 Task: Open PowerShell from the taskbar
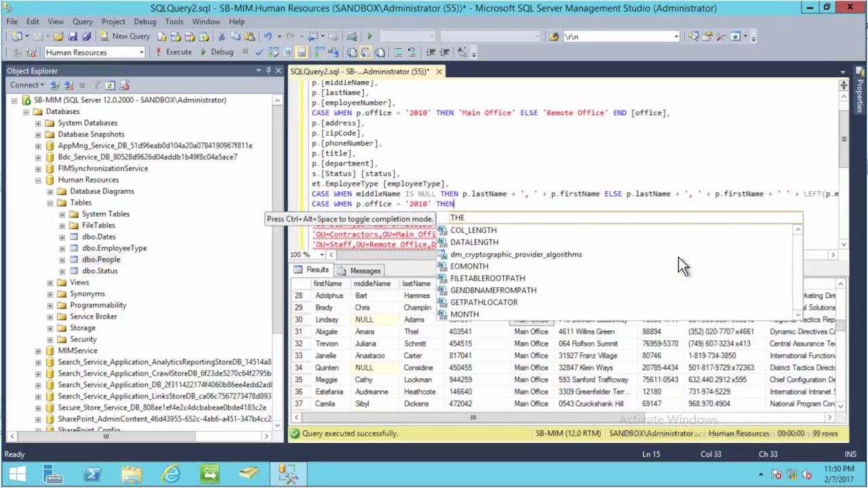92,474
